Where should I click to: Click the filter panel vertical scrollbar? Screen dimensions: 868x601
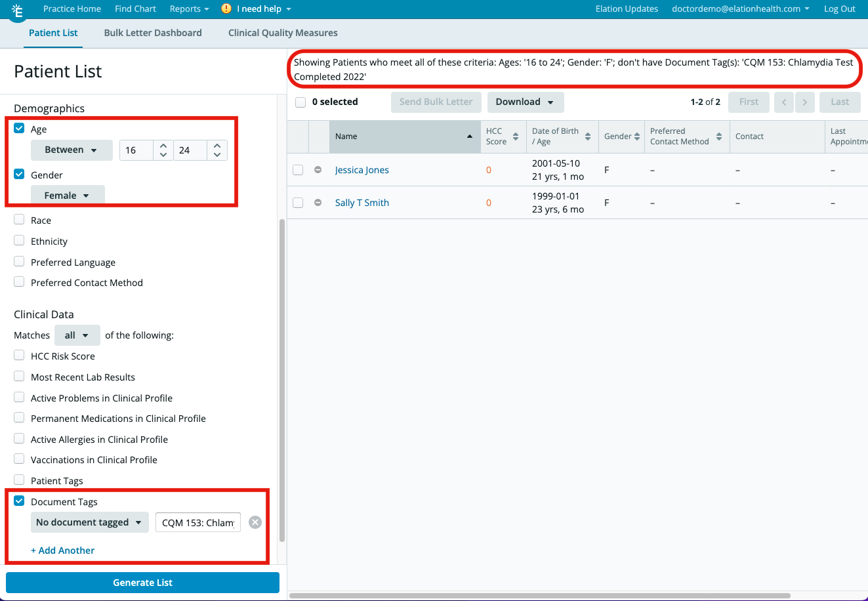coord(282,381)
